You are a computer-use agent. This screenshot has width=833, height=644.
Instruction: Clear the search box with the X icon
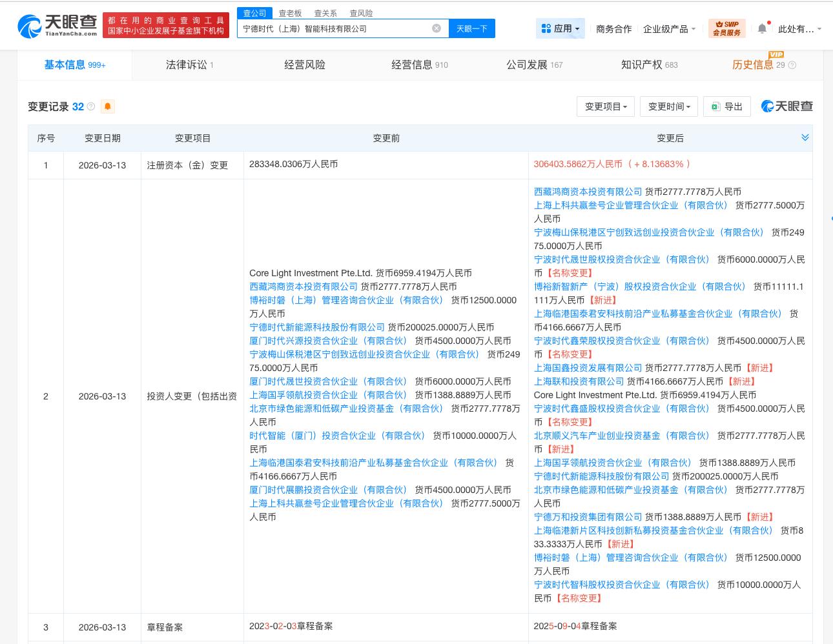coord(437,28)
